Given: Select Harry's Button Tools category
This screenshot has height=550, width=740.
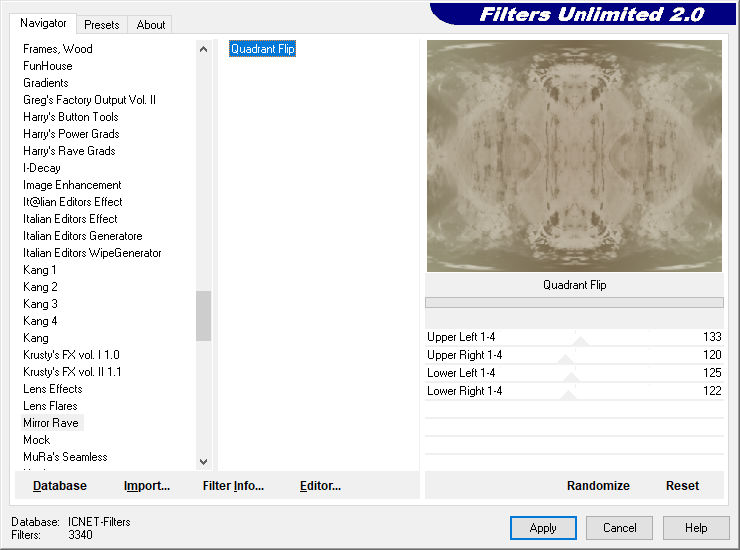Looking at the screenshot, I should point(71,117).
